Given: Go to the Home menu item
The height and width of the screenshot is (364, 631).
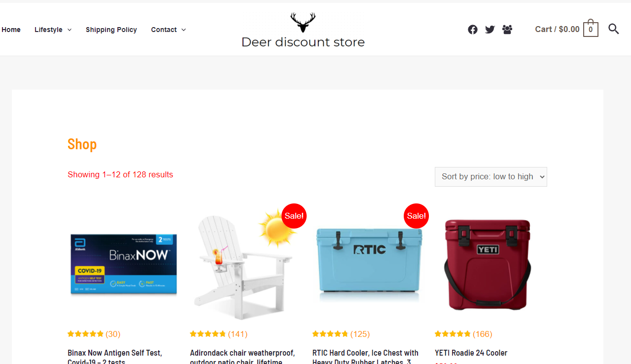Looking at the screenshot, I should pyautogui.click(x=11, y=30).
